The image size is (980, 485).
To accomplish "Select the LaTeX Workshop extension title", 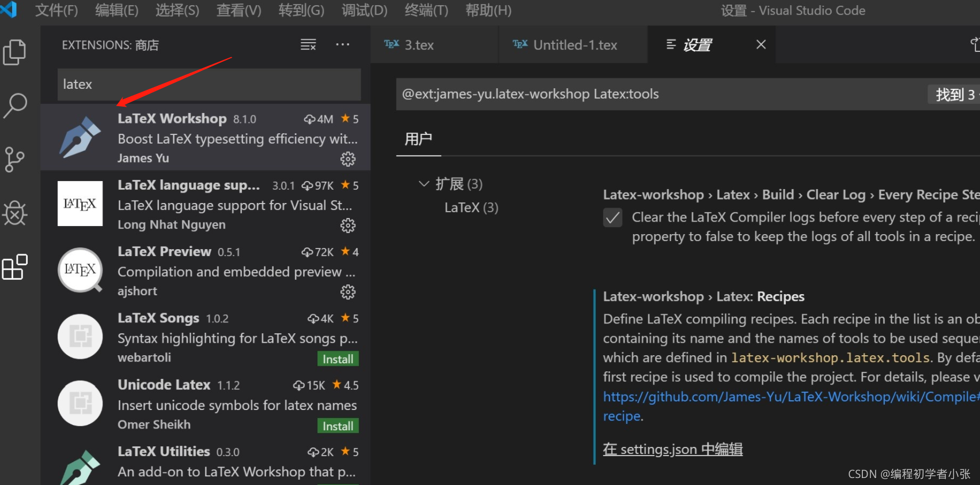I will click(172, 118).
